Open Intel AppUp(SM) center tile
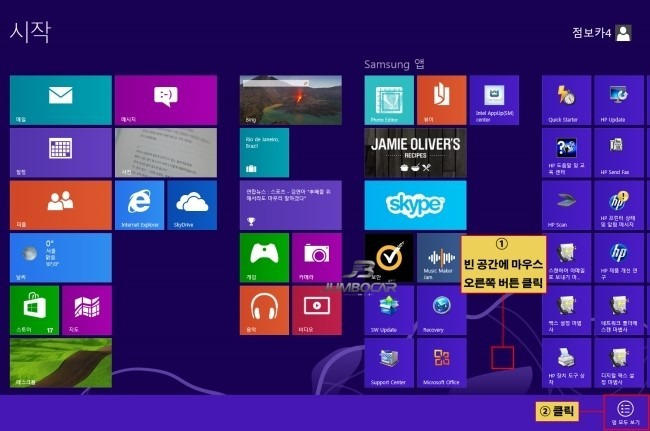The image size is (650, 431). [x=495, y=100]
